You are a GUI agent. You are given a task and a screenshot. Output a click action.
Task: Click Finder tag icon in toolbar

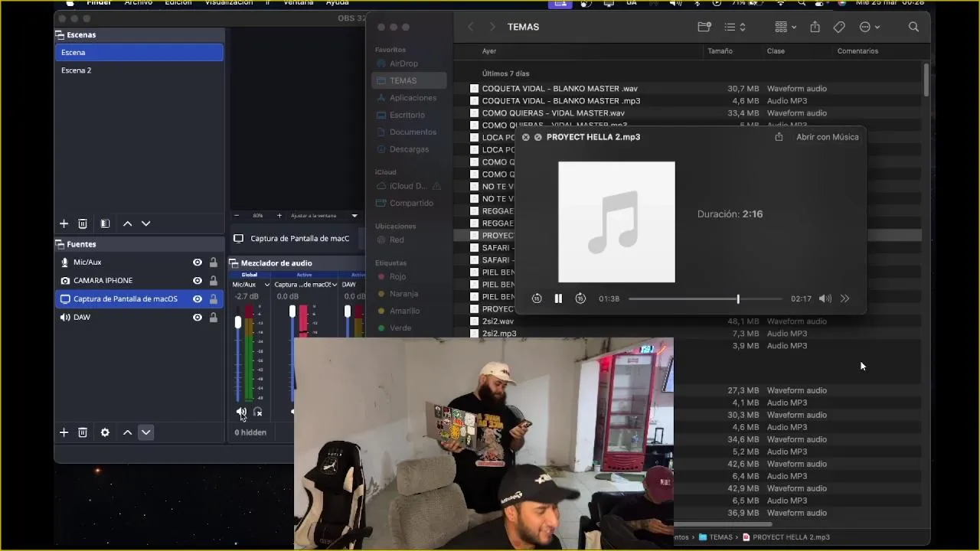coord(839,27)
